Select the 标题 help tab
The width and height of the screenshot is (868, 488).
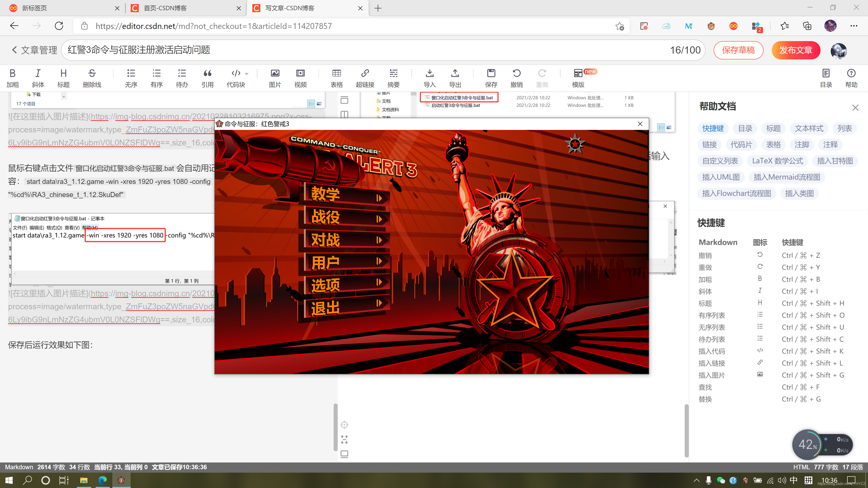773,128
